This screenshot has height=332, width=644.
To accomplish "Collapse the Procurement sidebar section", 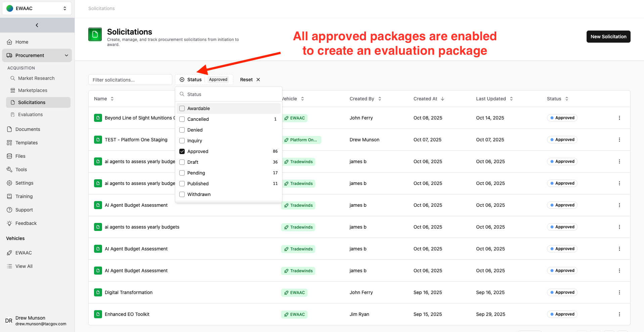I will [x=66, y=55].
